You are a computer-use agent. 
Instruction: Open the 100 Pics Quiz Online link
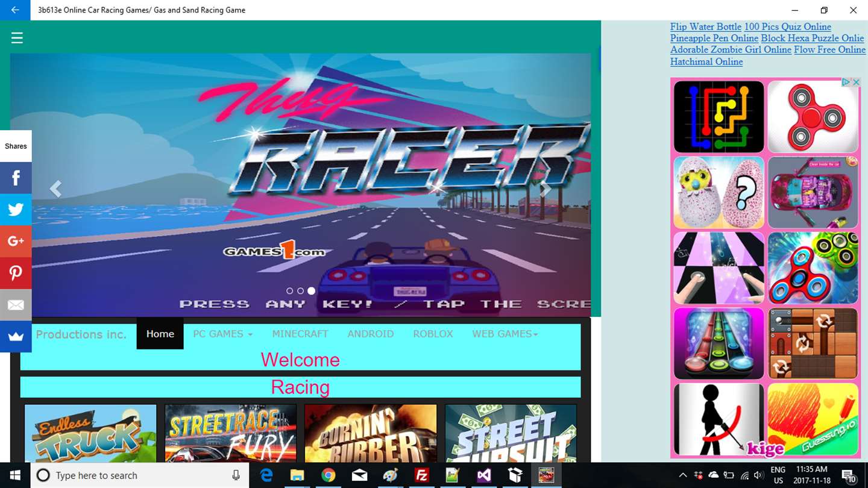pos(788,27)
